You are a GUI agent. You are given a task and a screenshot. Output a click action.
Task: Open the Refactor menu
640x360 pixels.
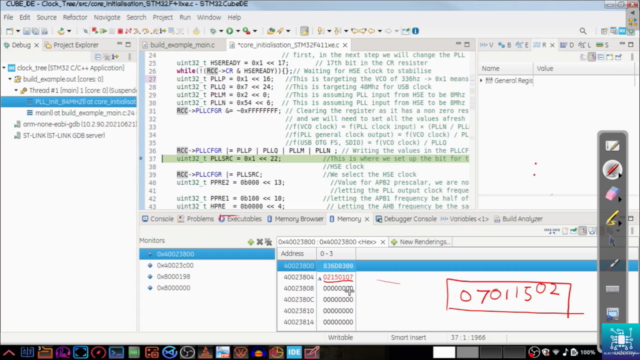75,18
